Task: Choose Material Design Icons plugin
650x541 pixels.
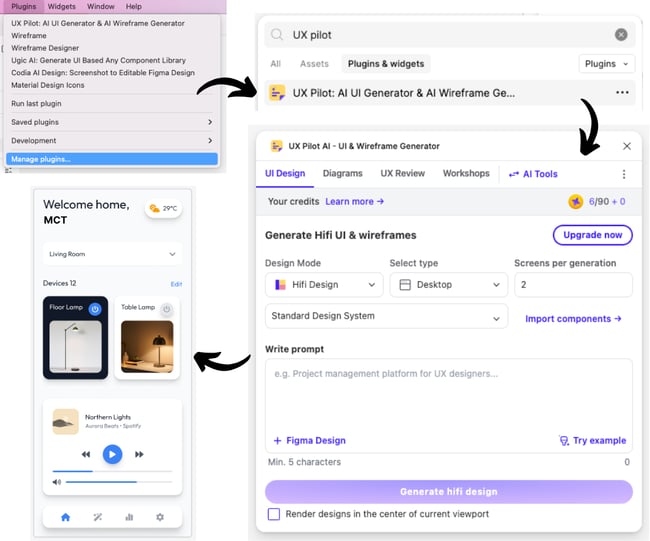Action: (48, 85)
